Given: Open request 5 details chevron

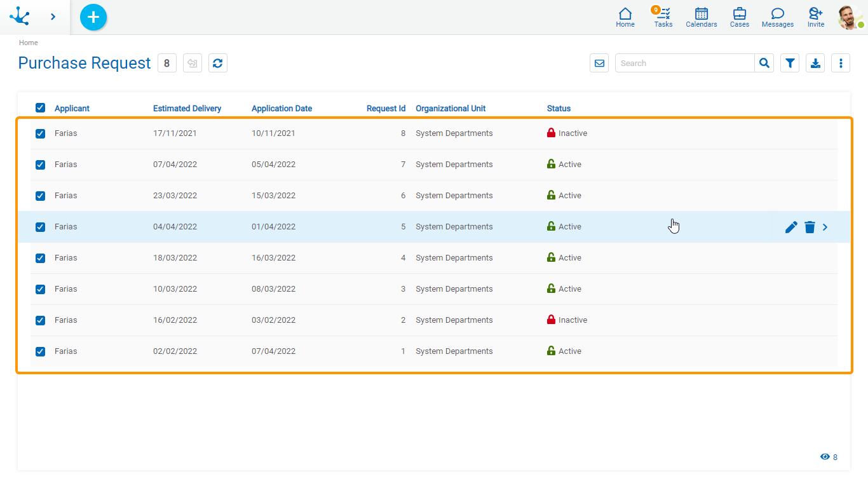Looking at the screenshot, I should point(825,227).
